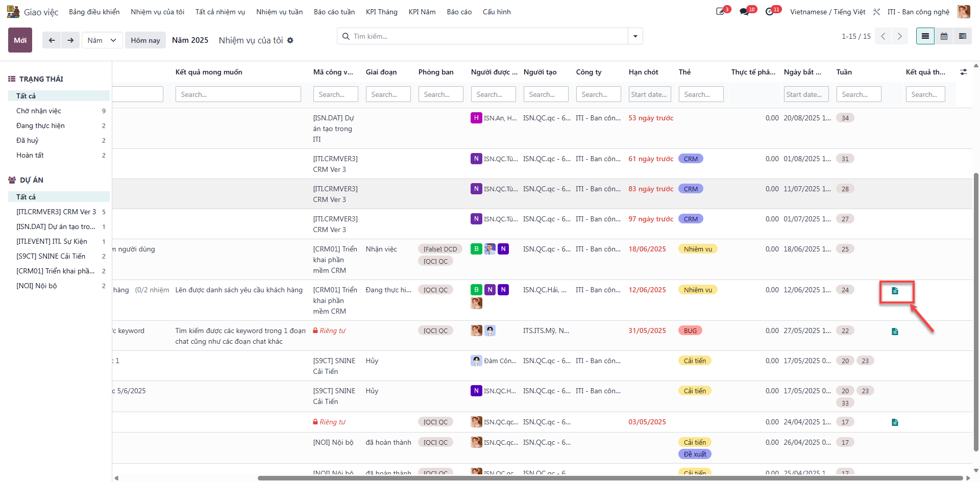Open the Vietnamese language selector
The image size is (980, 482).
pyautogui.click(x=828, y=12)
